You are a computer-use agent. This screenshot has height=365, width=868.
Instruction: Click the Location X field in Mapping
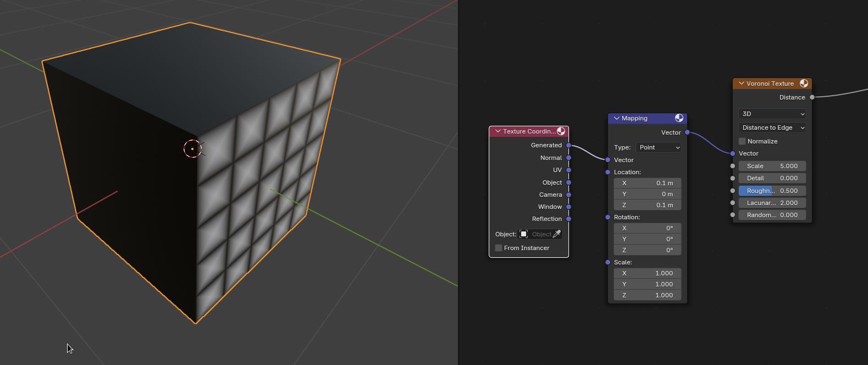[x=648, y=183]
